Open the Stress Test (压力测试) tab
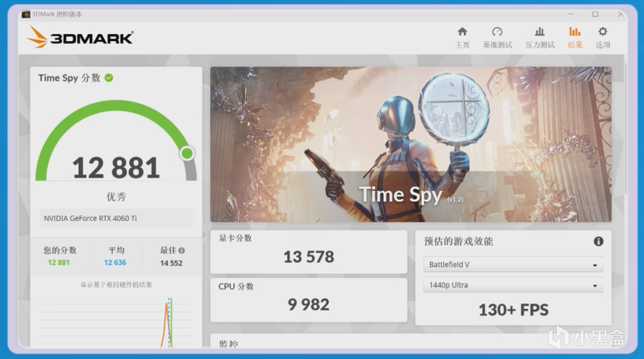 tap(540, 37)
